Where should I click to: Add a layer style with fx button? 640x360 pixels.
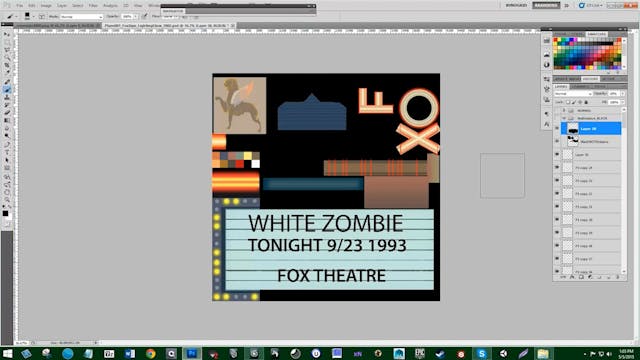[572, 277]
